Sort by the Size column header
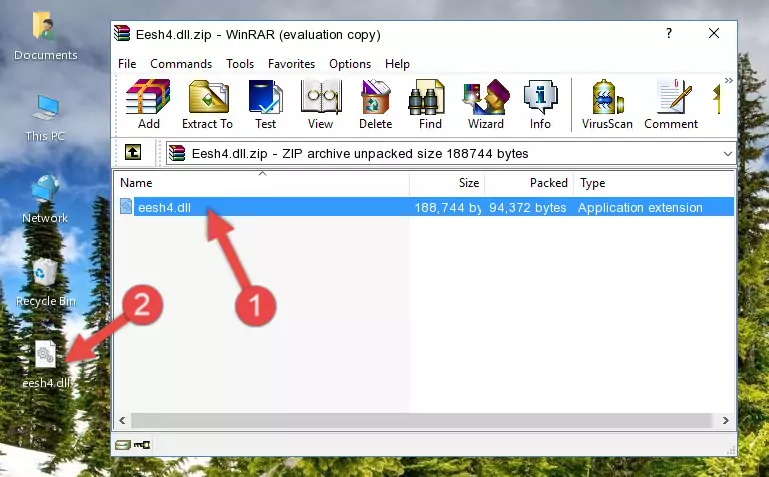The width and height of the screenshot is (769, 477). (x=447, y=183)
